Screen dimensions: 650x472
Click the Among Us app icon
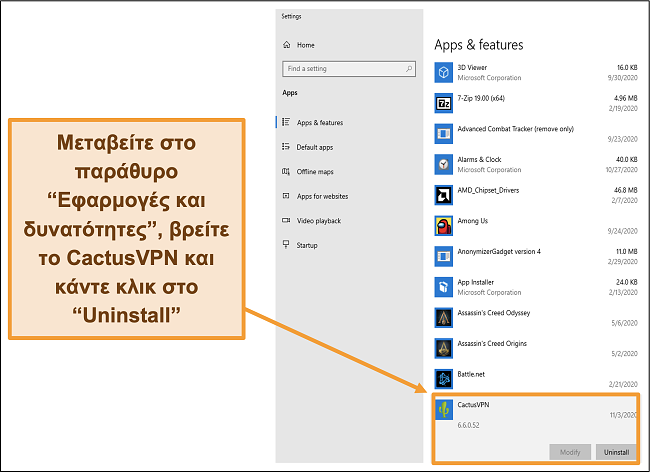click(x=444, y=225)
